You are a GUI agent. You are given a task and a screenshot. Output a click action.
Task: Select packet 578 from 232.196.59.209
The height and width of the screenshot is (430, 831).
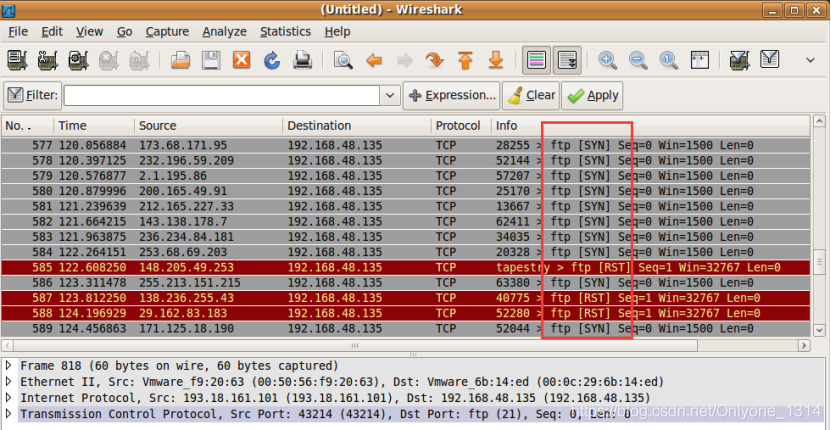pyautogui.click(x=406, y=161)
